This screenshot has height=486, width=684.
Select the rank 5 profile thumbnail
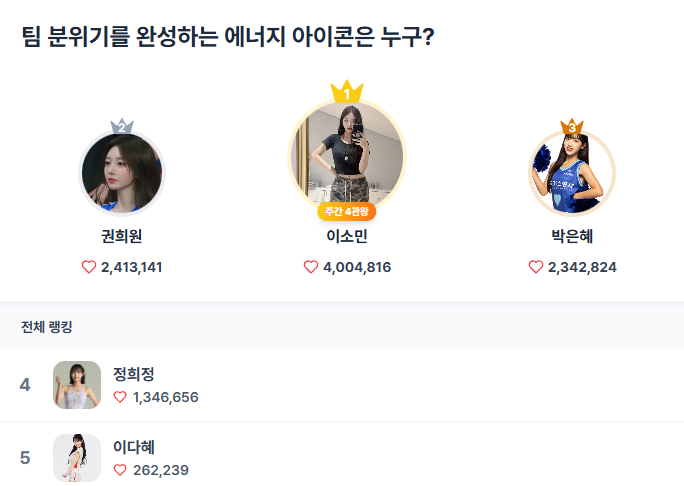tap(77, 458)
